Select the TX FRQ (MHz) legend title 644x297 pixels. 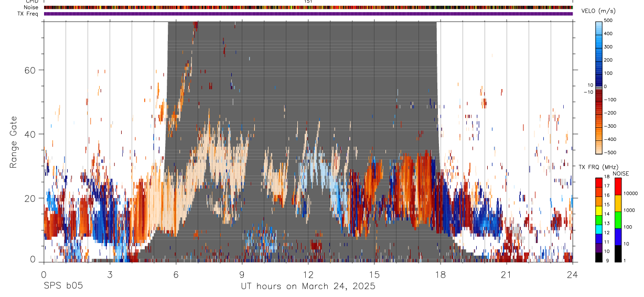point(597,167)
